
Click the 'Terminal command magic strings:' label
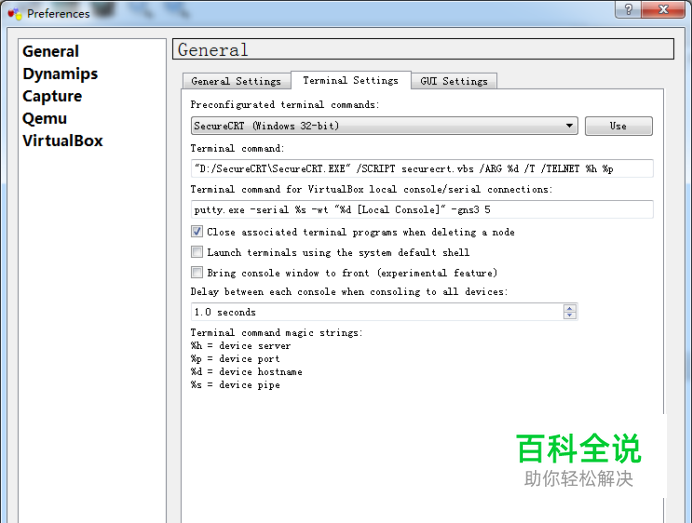click(x=276, y=333)
